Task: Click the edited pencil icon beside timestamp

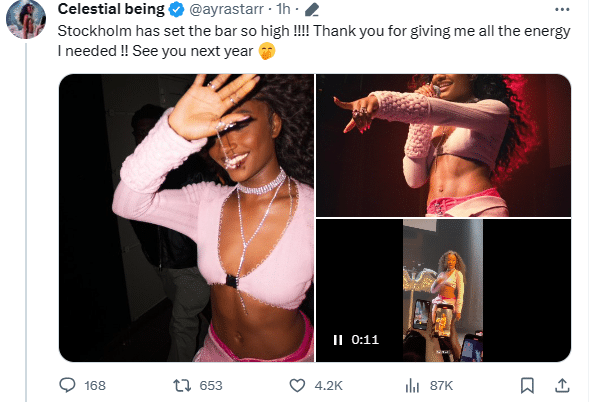Action: tap(311, 11)
